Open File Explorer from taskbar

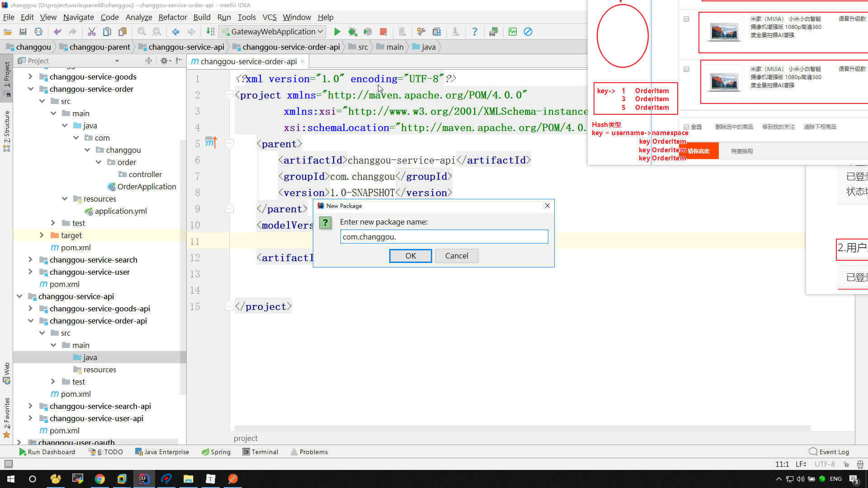pyautogui.click(x=188, y=479)
